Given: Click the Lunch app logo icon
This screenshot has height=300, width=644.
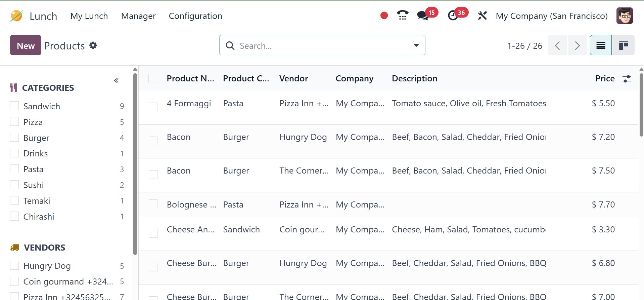Looking at the screenshot, I should 16,16.
